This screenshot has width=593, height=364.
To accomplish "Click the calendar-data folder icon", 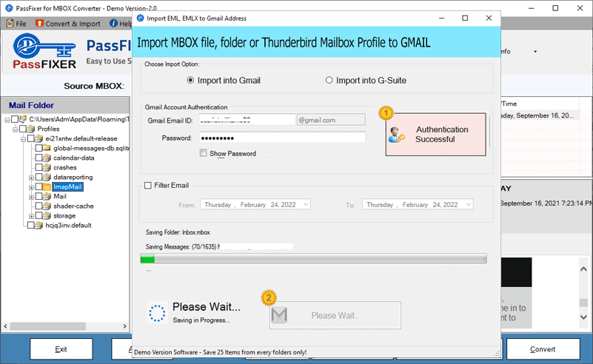I will pyautogui.click(x=47, y=158).
